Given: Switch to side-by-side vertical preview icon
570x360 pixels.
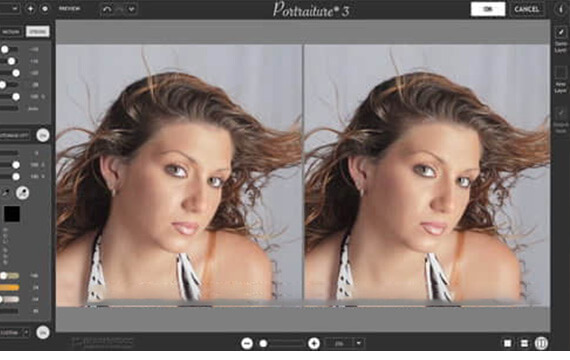Looking at the screenshot, I should [x=541, y=343].
